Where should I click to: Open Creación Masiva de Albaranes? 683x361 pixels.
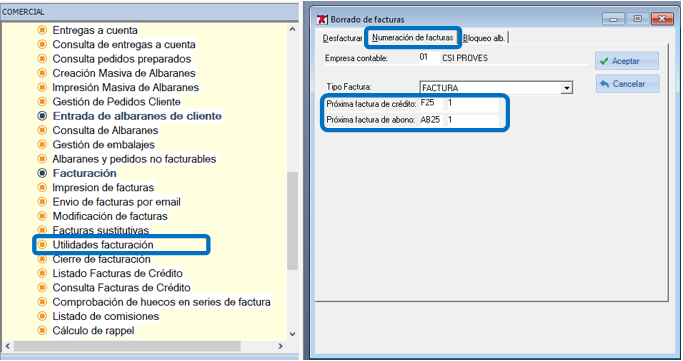124,73
